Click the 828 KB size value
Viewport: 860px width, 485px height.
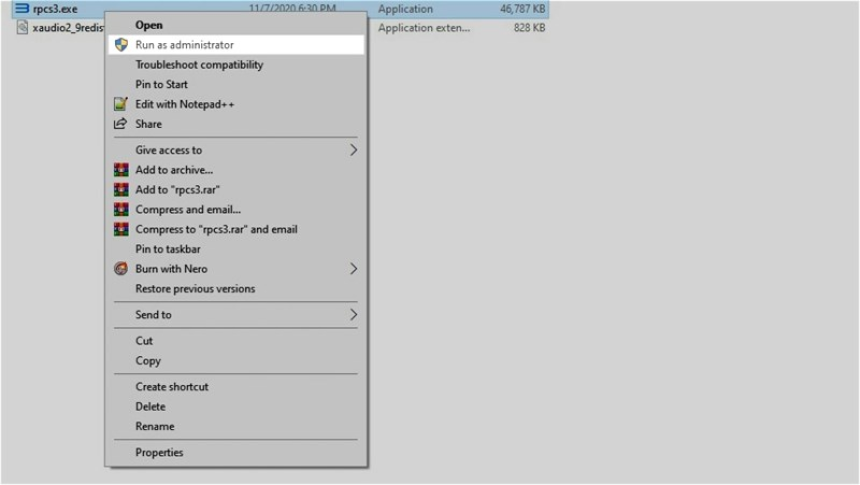tap(529, 27)
